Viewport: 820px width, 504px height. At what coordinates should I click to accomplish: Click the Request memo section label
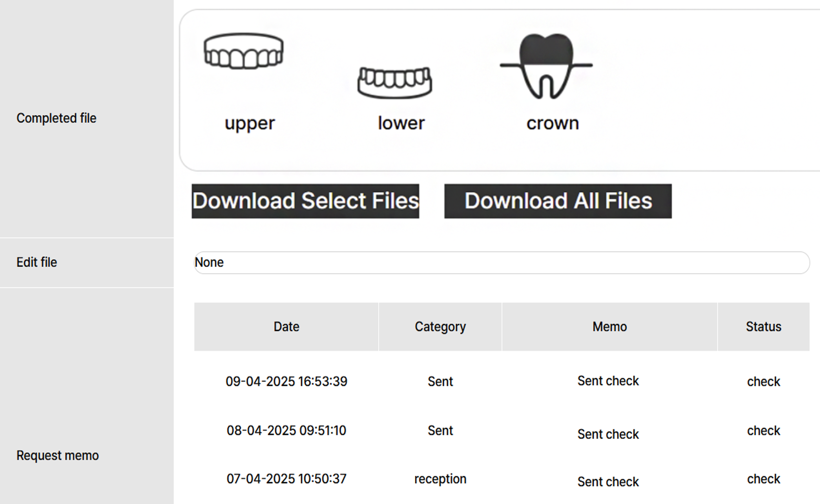[57, 455]
